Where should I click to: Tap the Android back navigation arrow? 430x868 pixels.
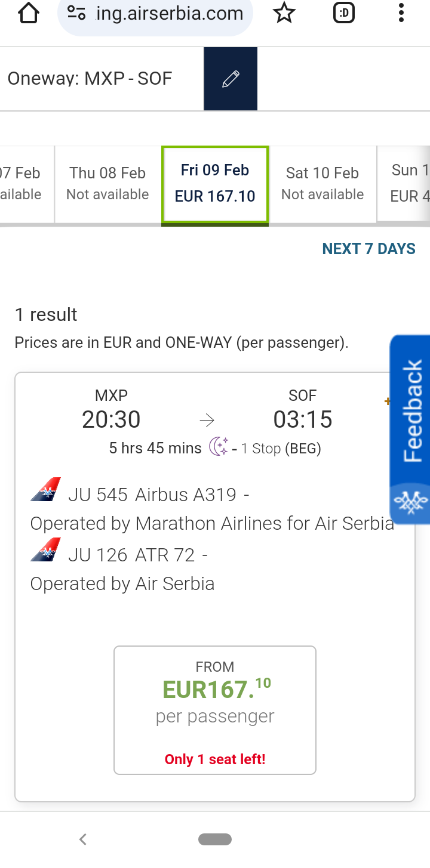pos(83,839)
